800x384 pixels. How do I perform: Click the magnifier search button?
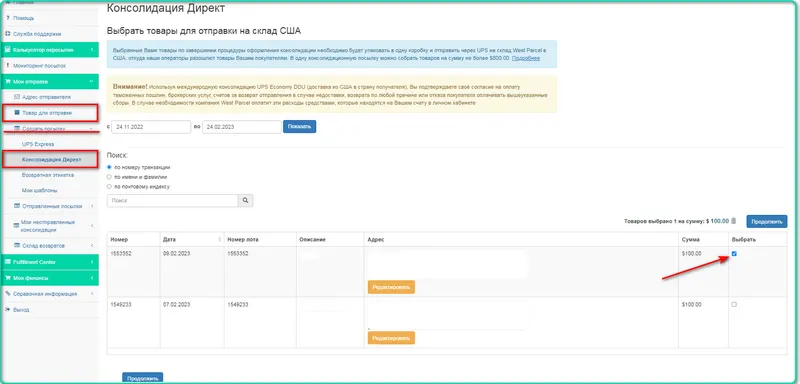[245, 201]
